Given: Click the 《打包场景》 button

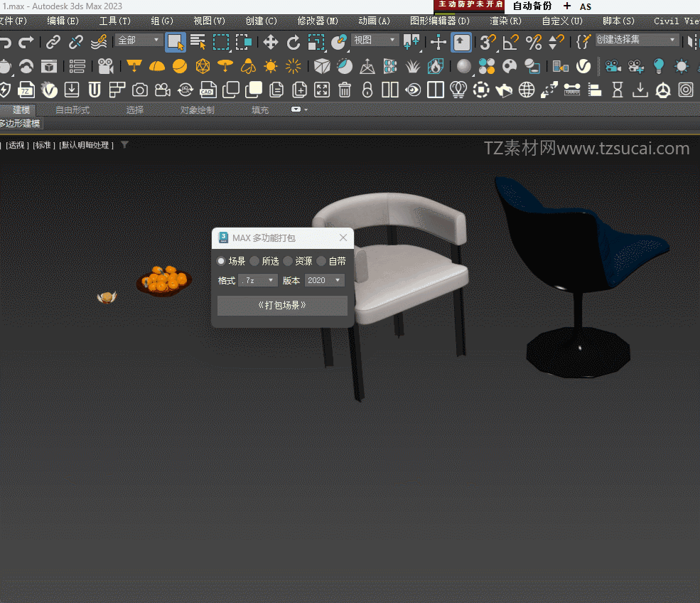Looking at the screenshot, I should click(282, 306).
